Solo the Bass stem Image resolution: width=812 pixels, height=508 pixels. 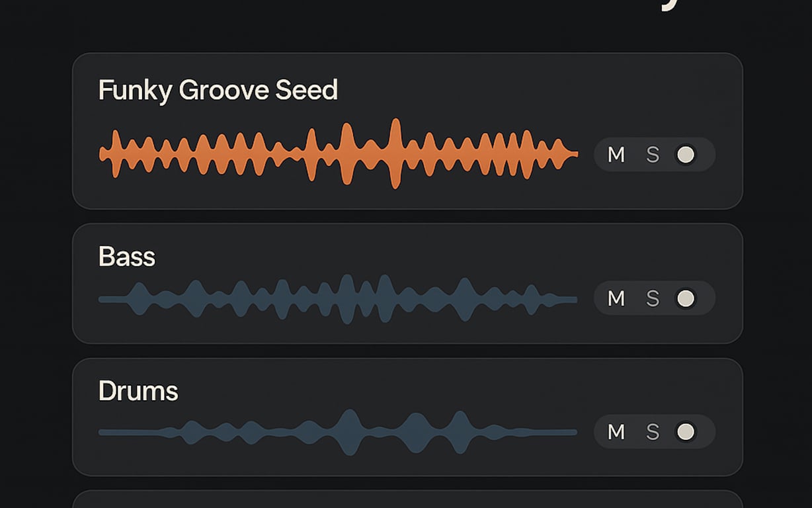(x=653, y=299)
